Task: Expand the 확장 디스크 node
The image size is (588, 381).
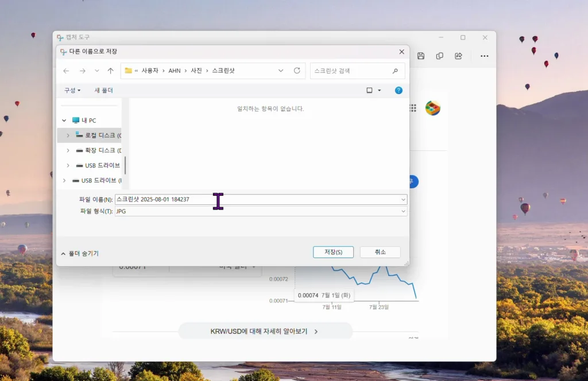Action: coord(68,150)
